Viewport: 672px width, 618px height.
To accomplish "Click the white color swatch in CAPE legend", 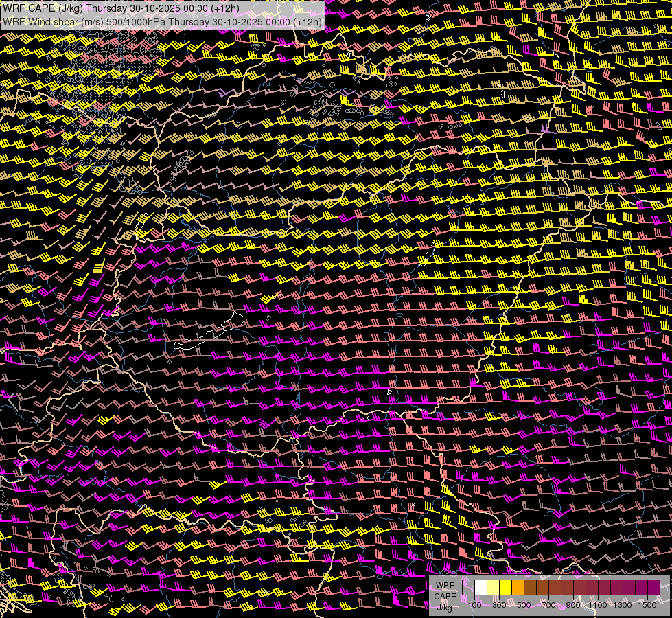I will (480, 587).
